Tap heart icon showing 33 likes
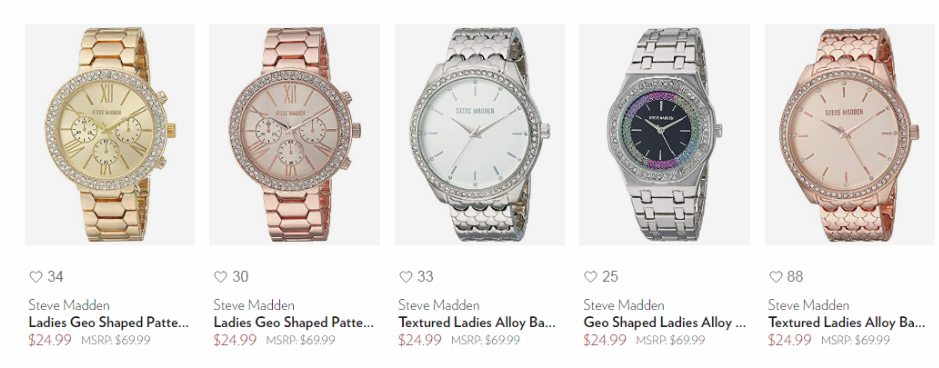Viewport: 939px width, 368px height. [406, 276]
